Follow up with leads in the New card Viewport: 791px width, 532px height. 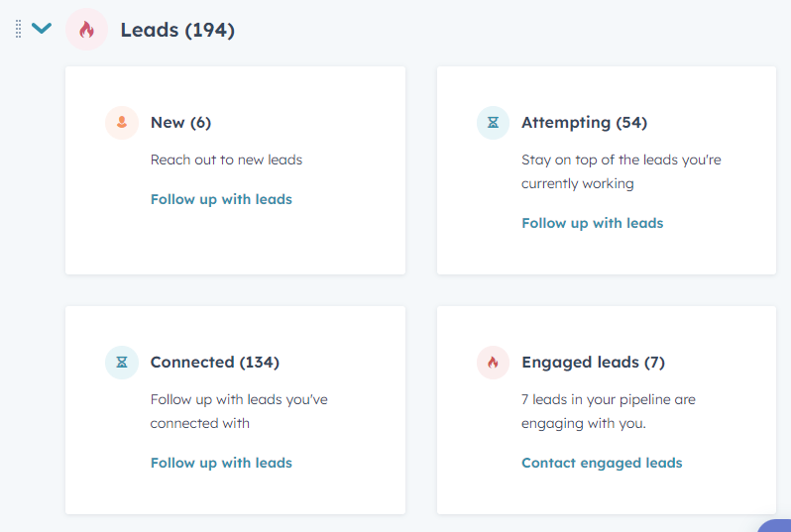pos(221,199)
